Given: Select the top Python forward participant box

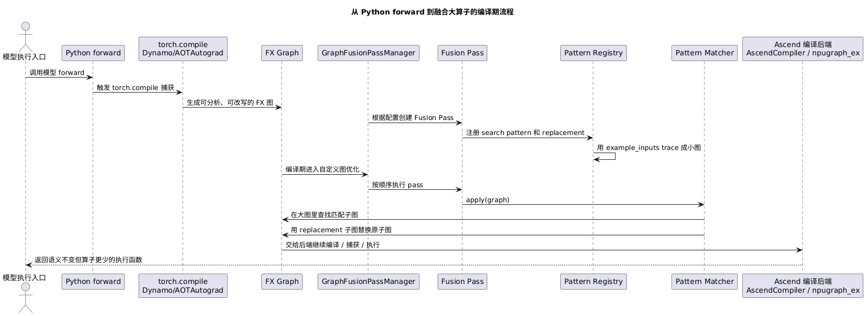Looking at the screenshot, I should click(93, 53).
